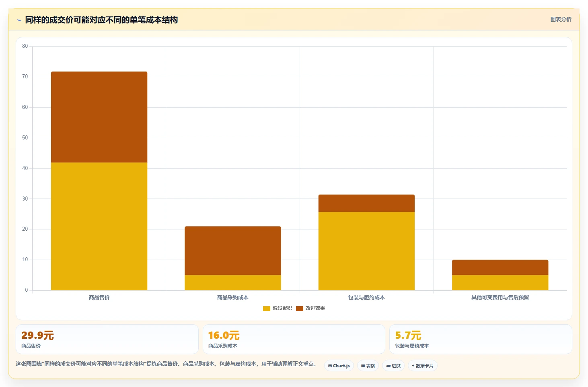
Task: Click the small icon before the chart title
Action: click(x=19, y=20)
